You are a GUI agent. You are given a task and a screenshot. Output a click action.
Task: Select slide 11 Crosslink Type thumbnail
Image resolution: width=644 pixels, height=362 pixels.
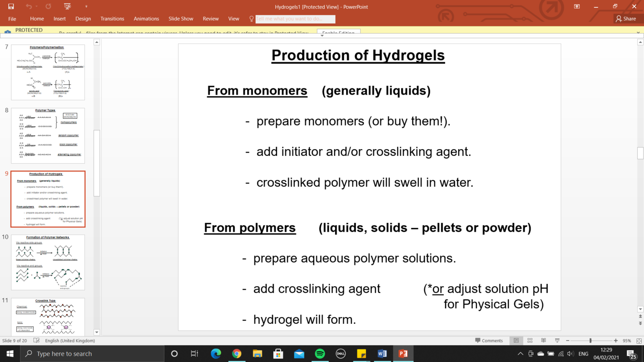[x=48, y=317]
